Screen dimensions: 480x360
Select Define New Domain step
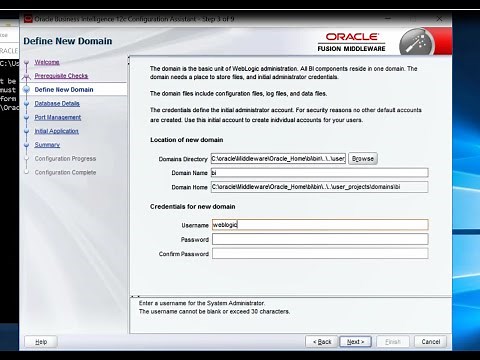click(x=64, y=90)
